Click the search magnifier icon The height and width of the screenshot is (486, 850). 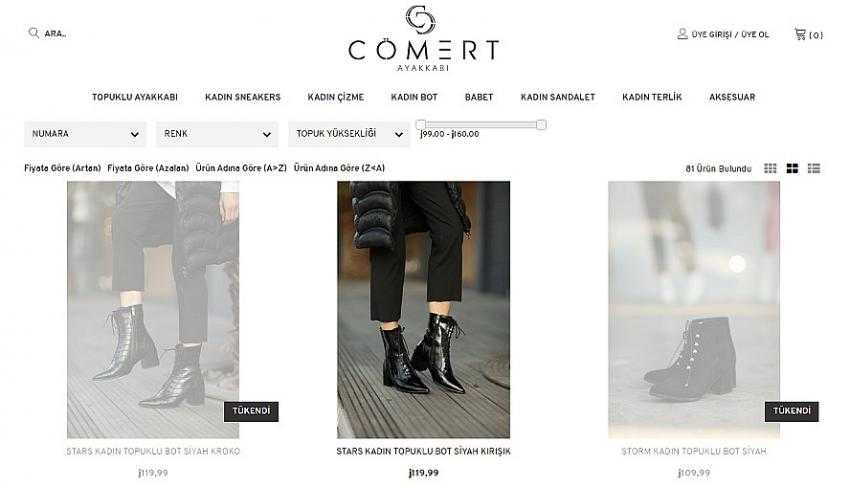pyautogui.click(x=34, y=33)
